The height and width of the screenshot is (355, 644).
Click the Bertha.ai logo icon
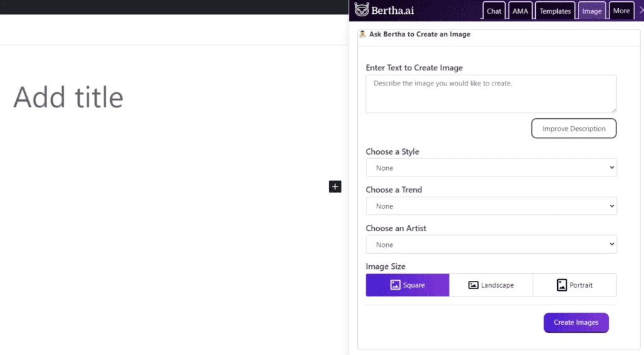(x=362, y=10)
